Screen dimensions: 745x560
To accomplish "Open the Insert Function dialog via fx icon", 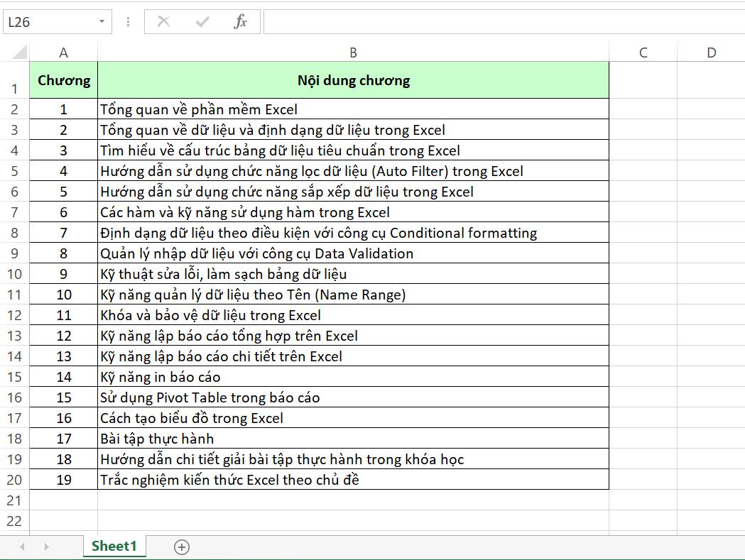I will (x=240, y=21).
